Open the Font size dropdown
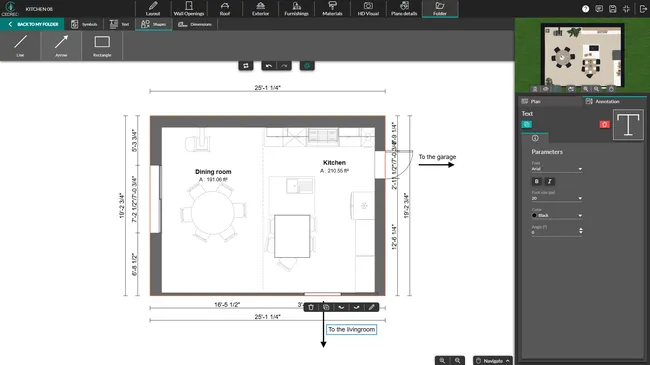The image size is (650, 365). (557, 198)
